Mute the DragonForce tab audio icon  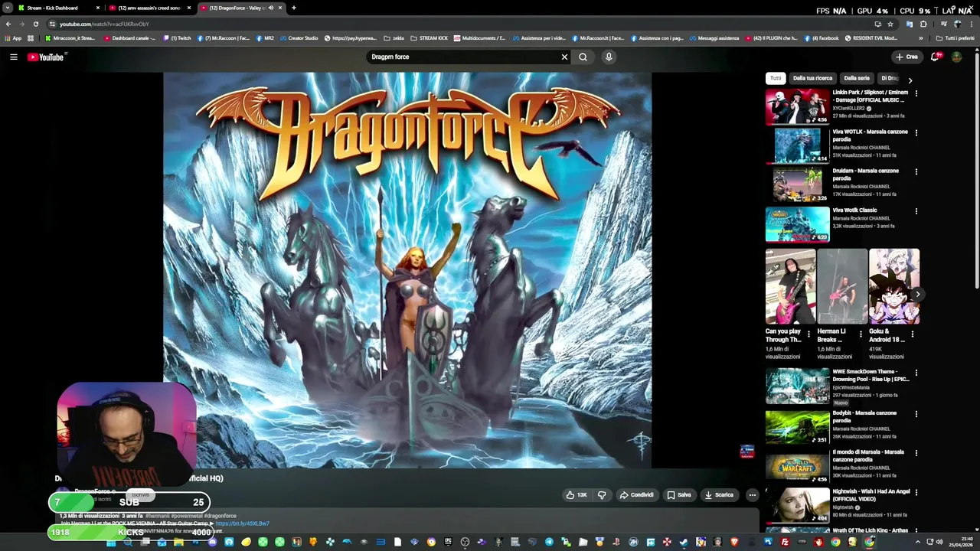tap(270, 8)
